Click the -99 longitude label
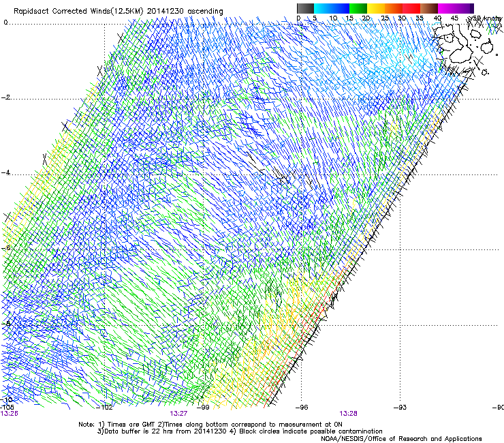This screenshot has width=504, height=443. 203,408
